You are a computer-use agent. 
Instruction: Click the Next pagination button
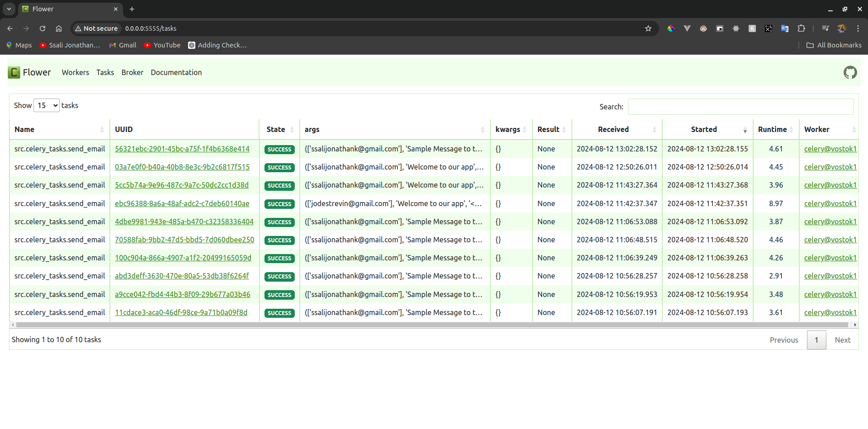(842, 339)
